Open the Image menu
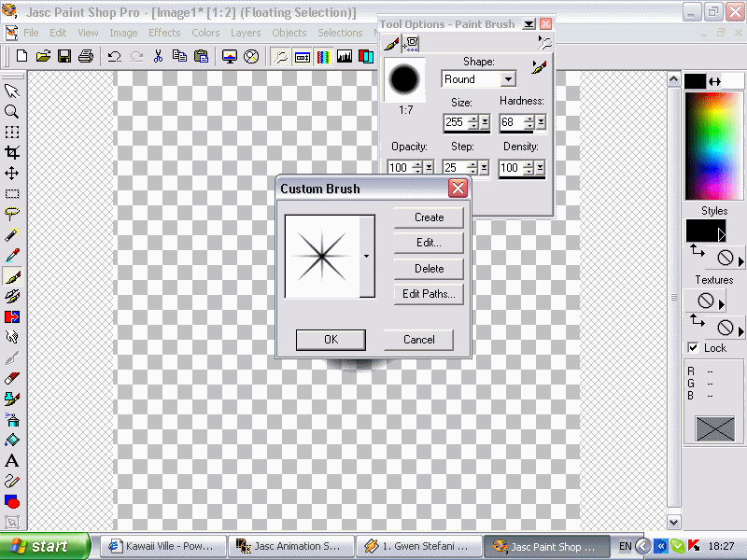This screenshot has width=747, height=560. click(x=123, y=33)
